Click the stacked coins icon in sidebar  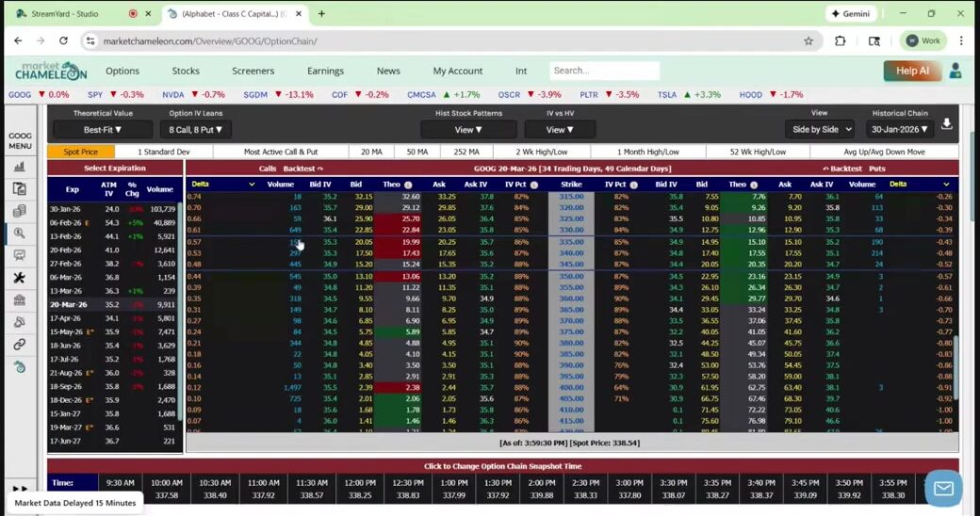tap(20, 211)
